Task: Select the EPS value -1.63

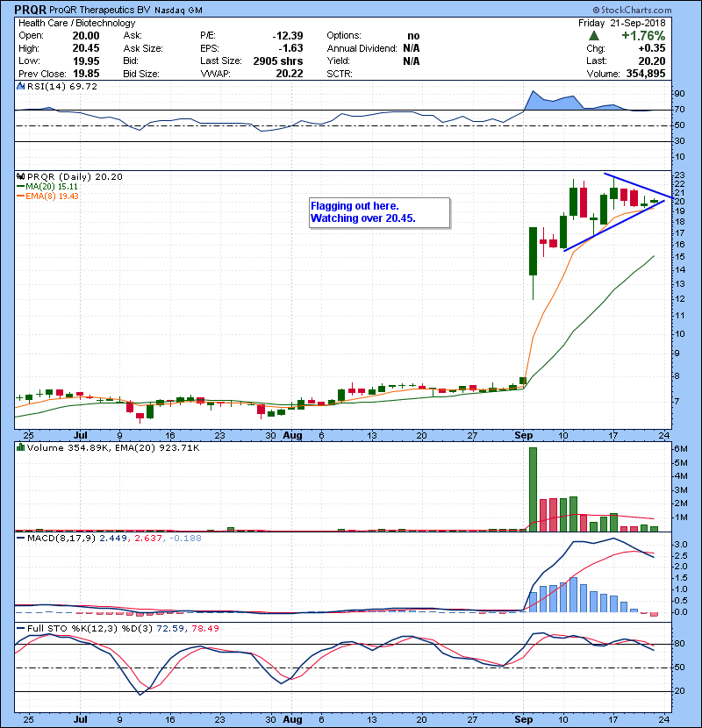Action: (290, 48)
